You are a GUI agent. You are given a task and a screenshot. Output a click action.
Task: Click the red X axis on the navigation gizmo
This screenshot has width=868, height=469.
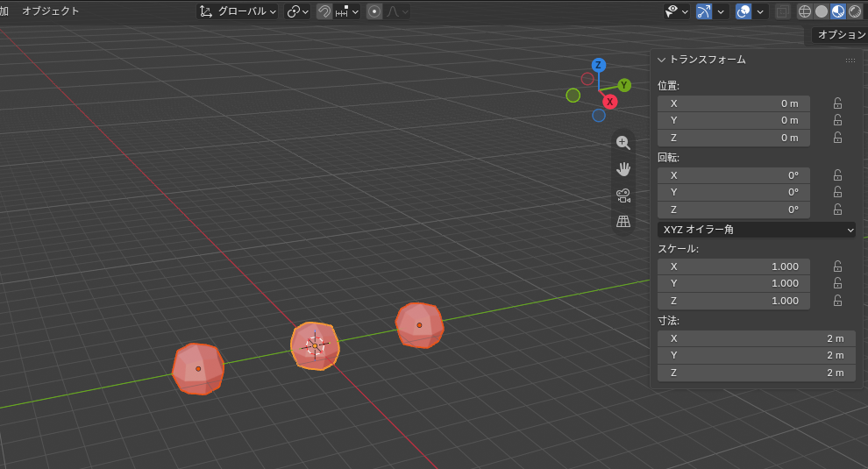tap(610, 102)
